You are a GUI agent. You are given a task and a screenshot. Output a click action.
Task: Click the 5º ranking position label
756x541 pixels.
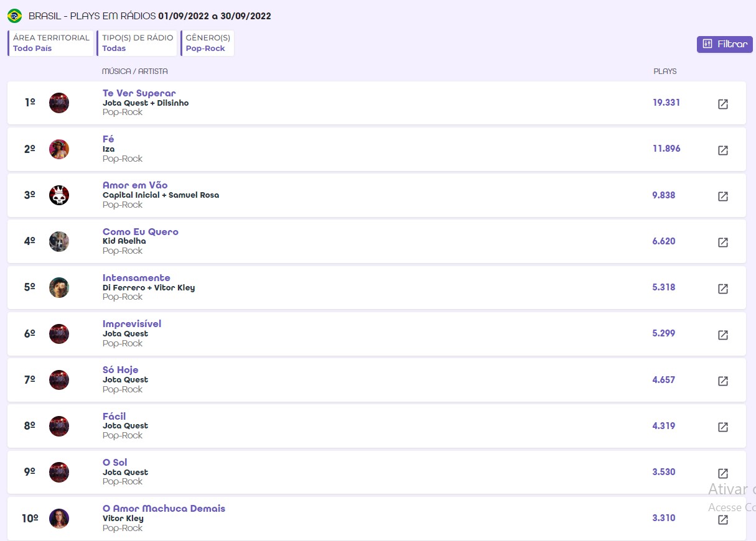(30, 287)
